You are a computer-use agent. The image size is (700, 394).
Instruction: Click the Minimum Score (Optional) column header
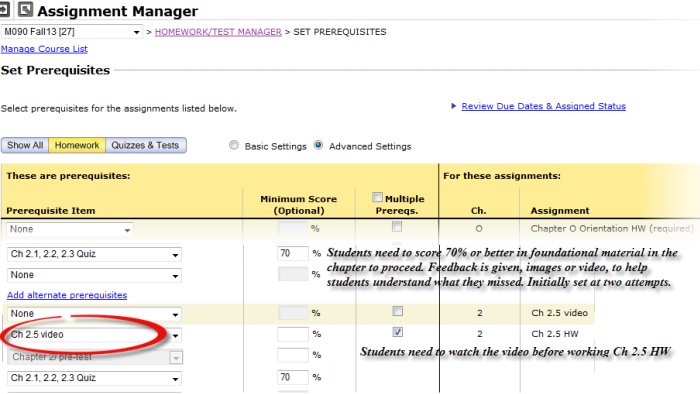[299, 205]
